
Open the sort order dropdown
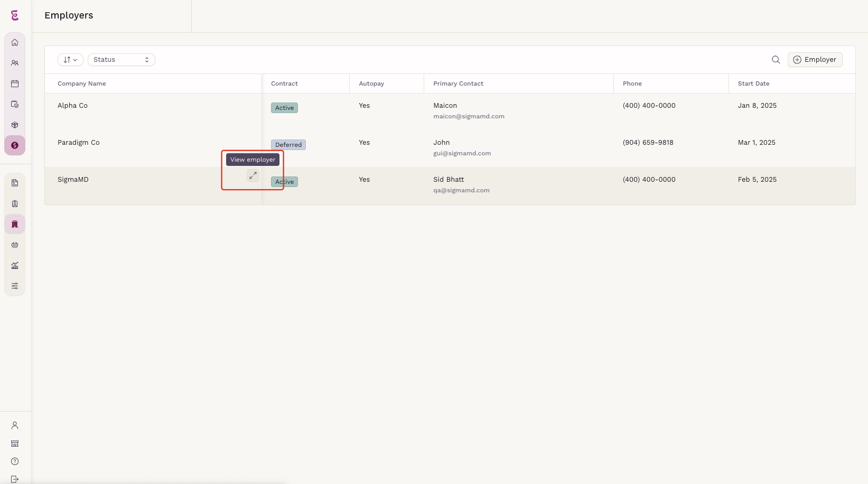click(70, 60)
